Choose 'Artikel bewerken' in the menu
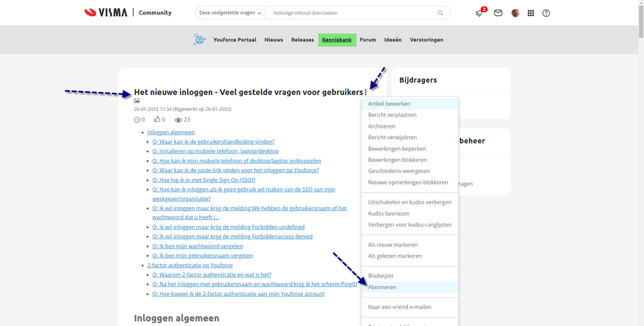This screenshot has width=644, height=326. point(410,104)
